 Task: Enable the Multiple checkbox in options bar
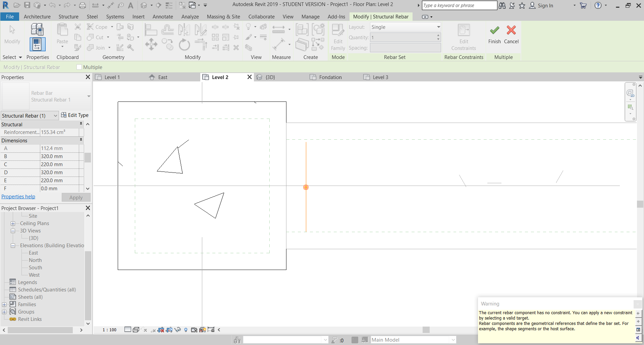79,67
